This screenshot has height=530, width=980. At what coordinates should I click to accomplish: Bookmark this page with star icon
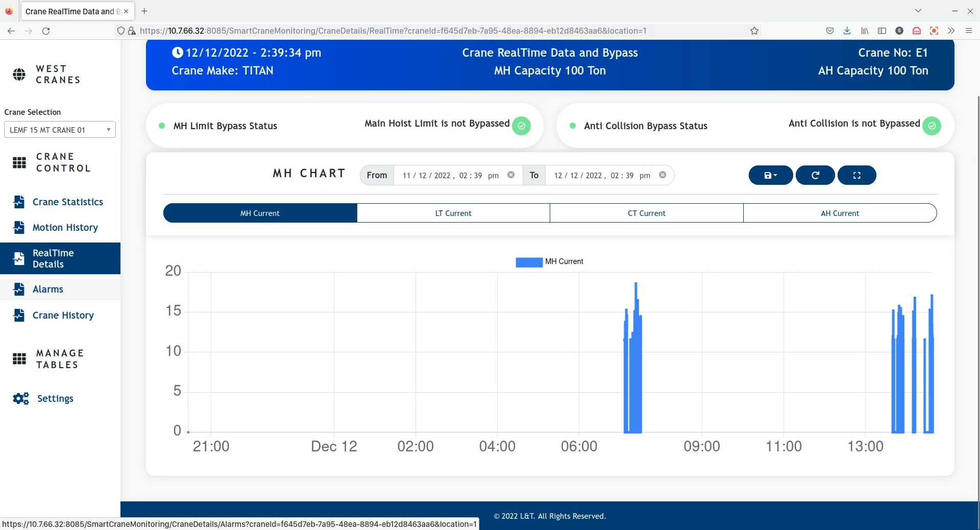(x=754, y=31)
